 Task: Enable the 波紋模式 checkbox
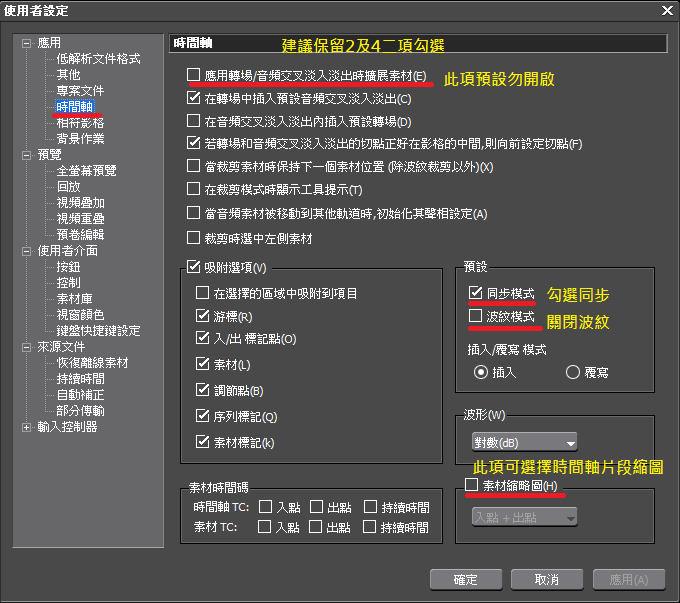[475, 316]
